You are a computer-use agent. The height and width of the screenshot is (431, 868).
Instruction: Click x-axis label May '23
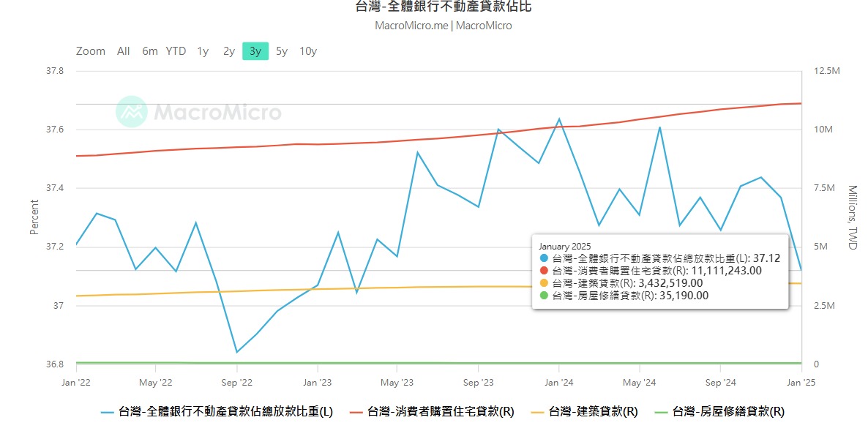(x=398, y=382)
